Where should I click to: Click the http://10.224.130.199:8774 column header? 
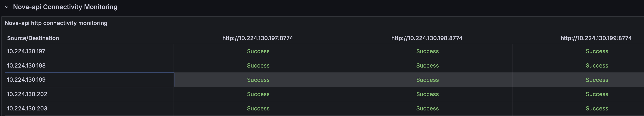pyautogui.click(x=596, y=38)
